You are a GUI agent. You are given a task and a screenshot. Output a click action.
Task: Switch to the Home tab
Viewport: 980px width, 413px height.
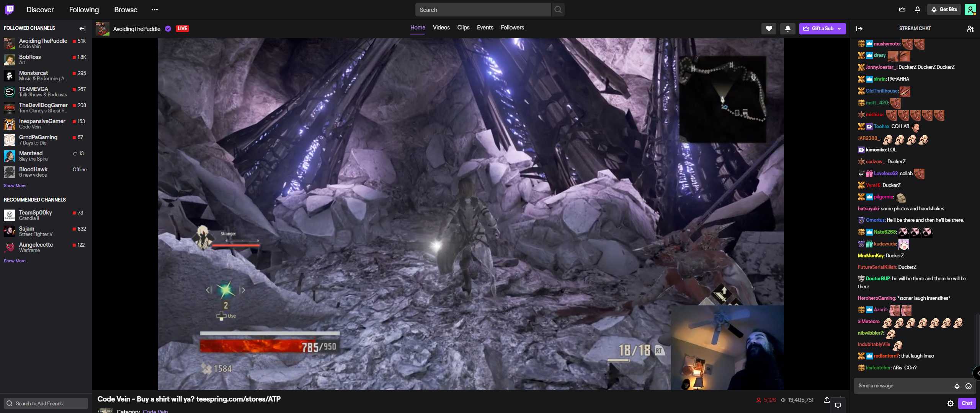(x=418, y=28)
